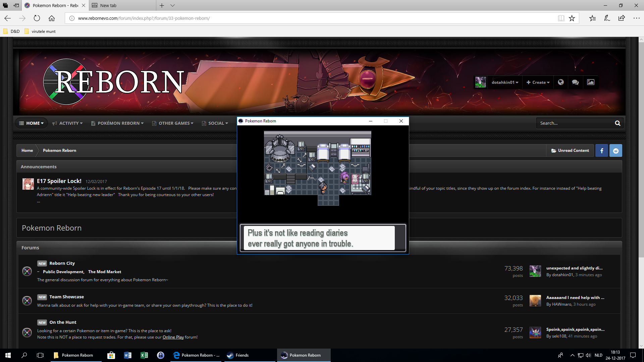This screenshot has height=362, width=644.
Task: Go to Home breadcrumb
Action: pos(27,150)
